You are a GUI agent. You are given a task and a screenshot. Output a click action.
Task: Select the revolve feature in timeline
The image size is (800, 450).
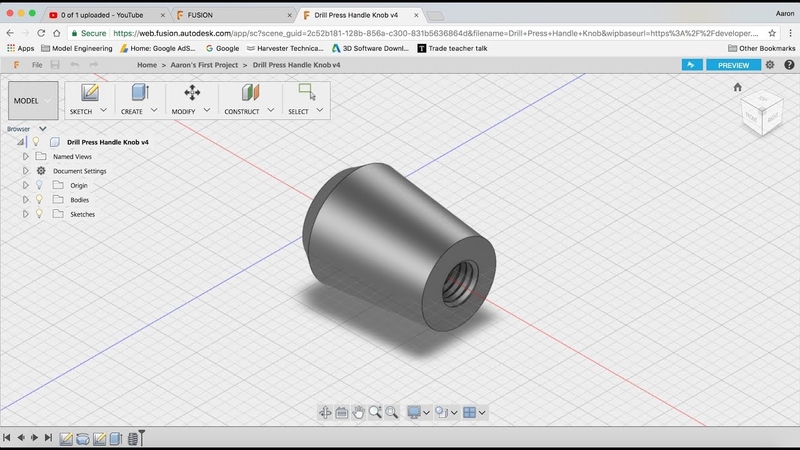pos(83,438)
